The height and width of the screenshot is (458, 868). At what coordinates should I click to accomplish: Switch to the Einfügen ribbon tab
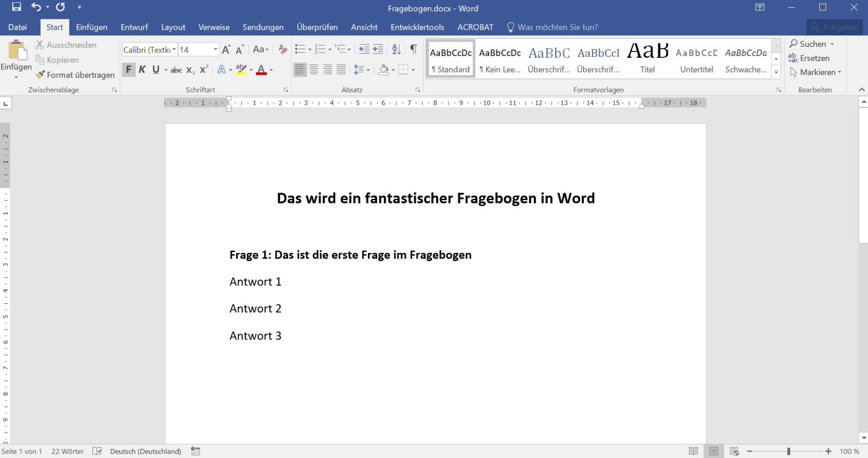[91, 27]
